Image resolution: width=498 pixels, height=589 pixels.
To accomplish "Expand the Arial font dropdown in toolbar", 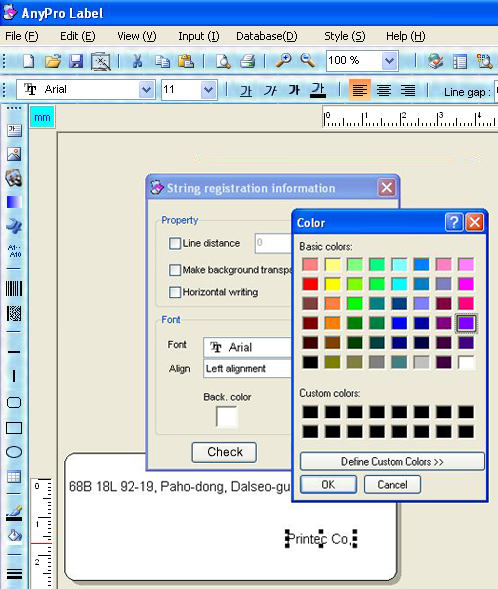I will click(146, 90).
